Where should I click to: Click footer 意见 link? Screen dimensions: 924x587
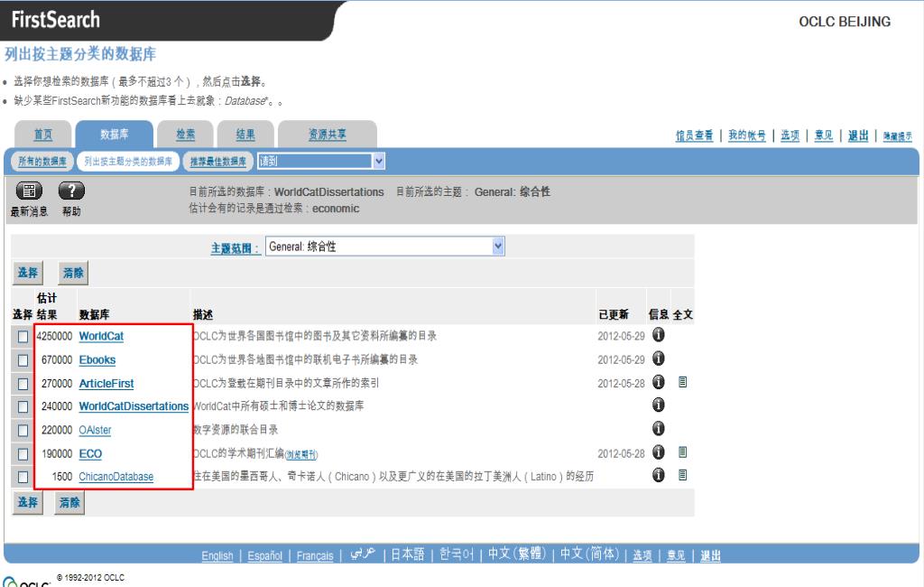(x=676, y=555)
